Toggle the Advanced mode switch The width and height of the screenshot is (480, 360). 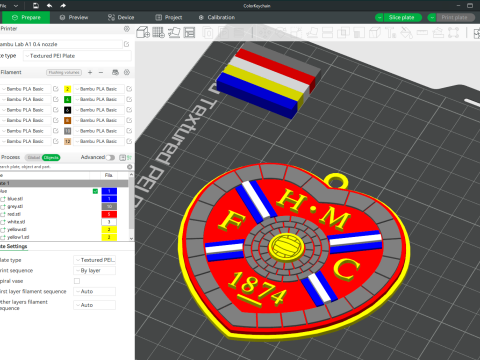(x=110, y=157)
